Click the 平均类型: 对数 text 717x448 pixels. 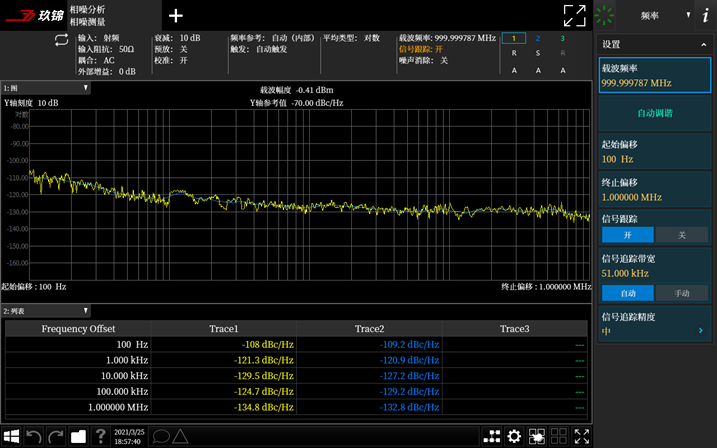352,38
